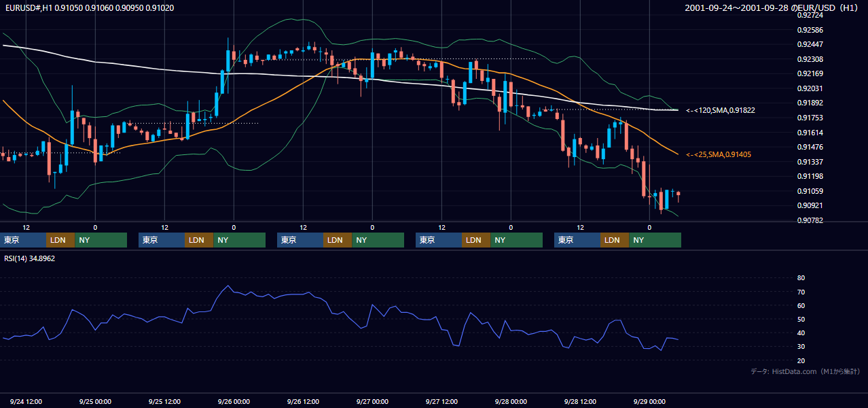
Task: Click the RSI scale value 30
Action: click(x=801, y=346)
